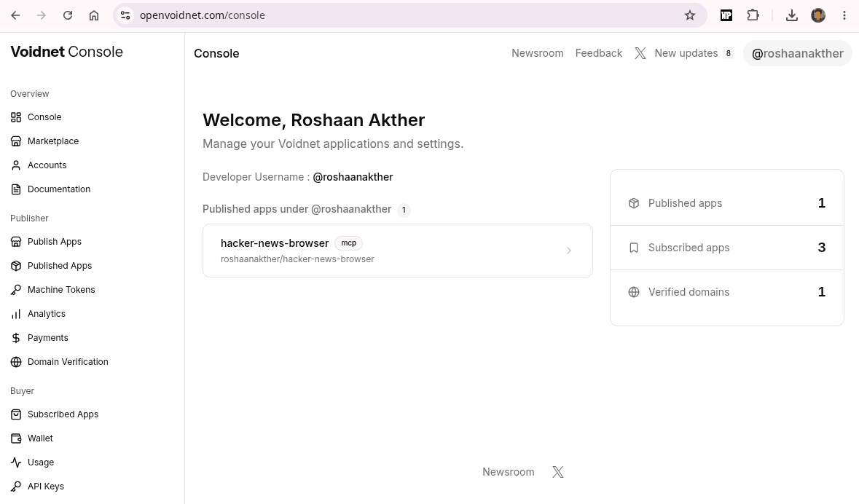The width and height of the screenshot is (859, 504).
Task: Bookmark this page with the star icon
Action: tap(690, 15)
